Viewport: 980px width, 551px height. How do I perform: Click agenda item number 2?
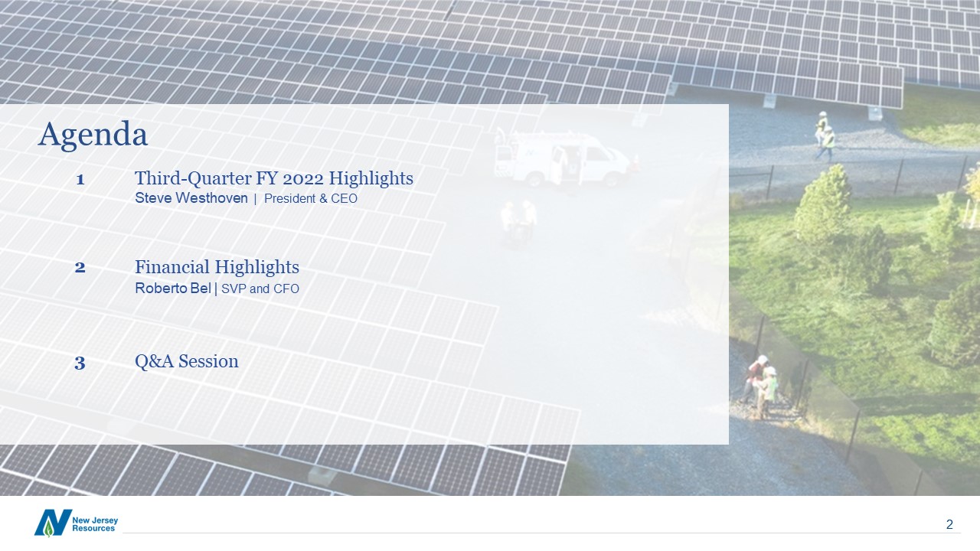pos(80,268)
